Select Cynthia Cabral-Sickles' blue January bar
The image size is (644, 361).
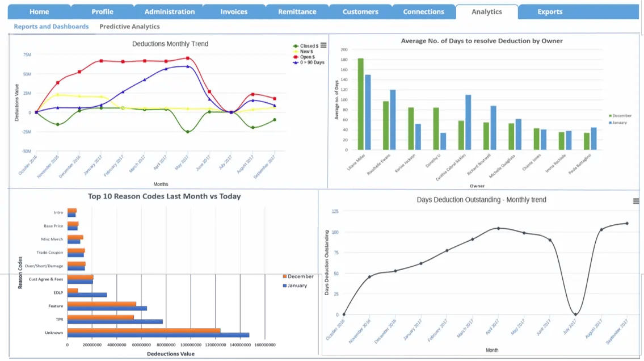(x=468, y=123)
